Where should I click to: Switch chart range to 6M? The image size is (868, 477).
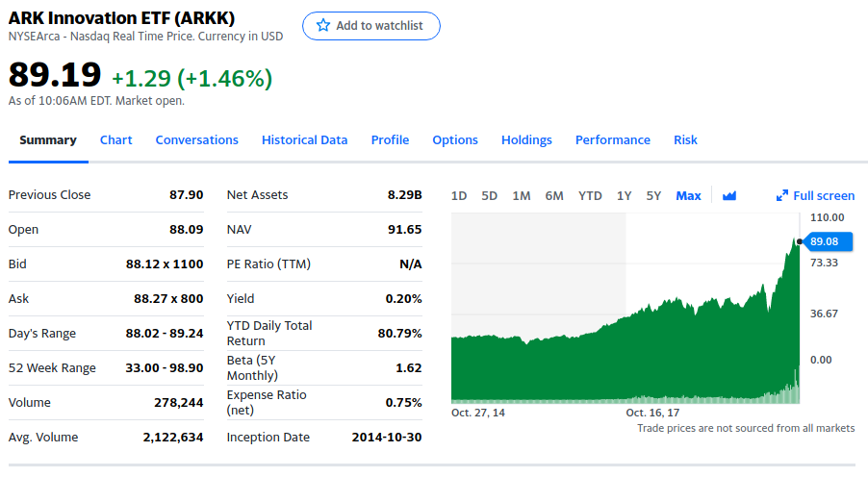554,195
